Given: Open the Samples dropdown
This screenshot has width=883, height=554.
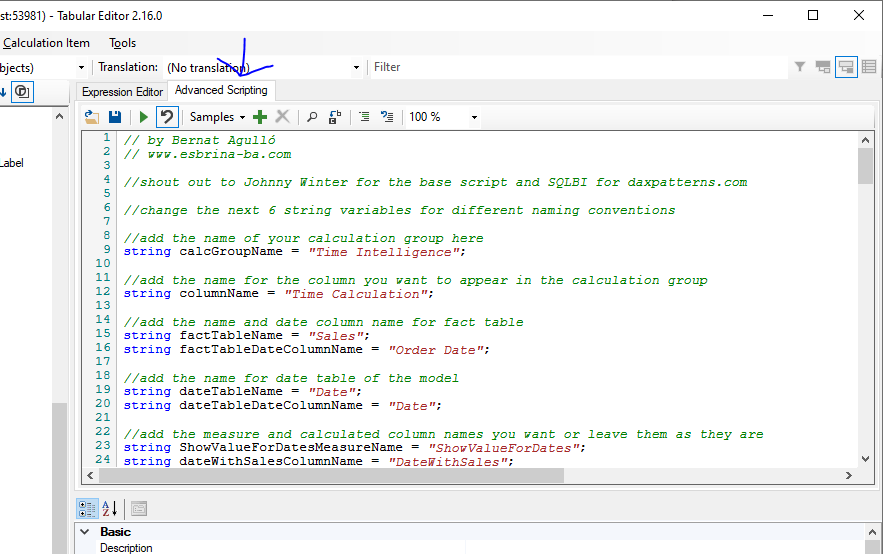Looking at the screenshot, I should point(217,117).
